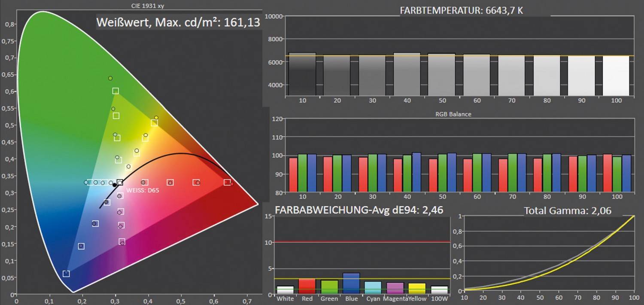Select the red primary target square in CIE diagram

click(227, 182)
